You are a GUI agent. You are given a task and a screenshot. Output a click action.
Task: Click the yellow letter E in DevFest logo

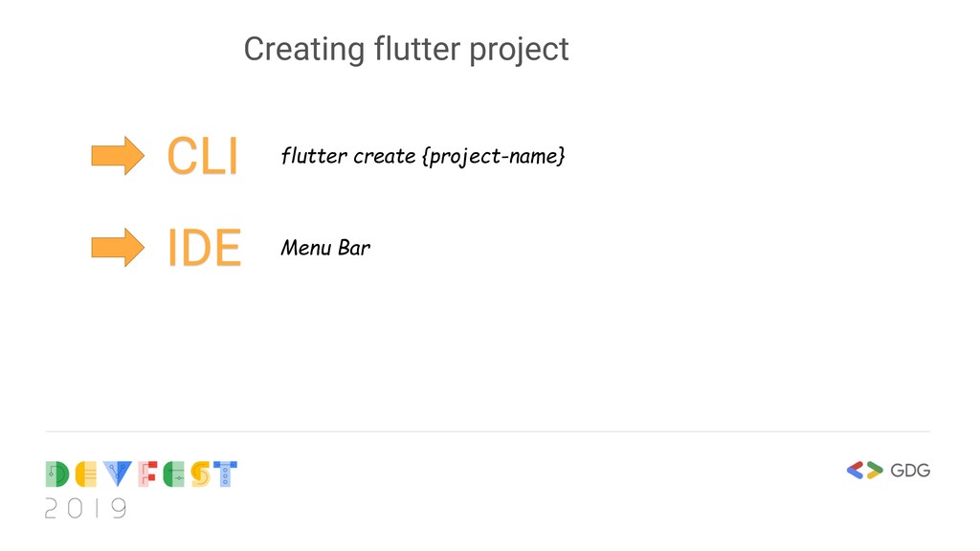(x=86, y=474)
